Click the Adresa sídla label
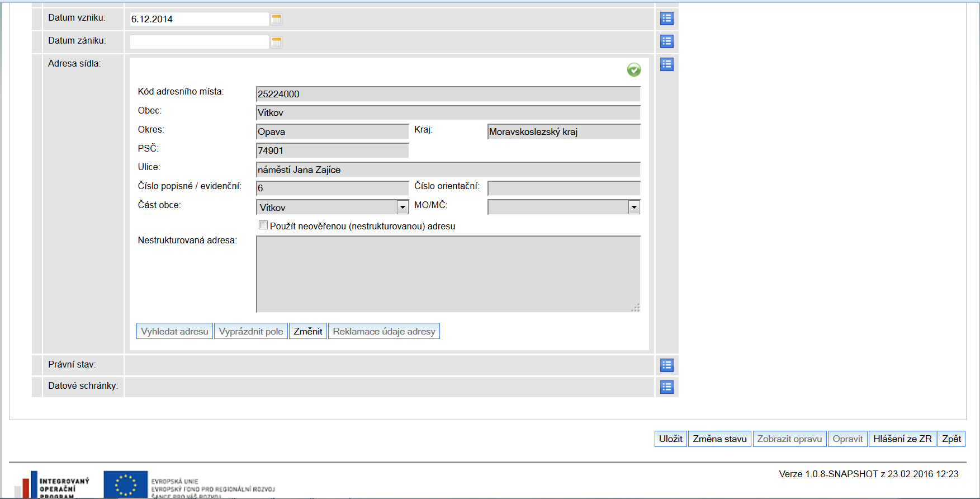Viewport: 980px width, 499px height. [x=74, y=64]
